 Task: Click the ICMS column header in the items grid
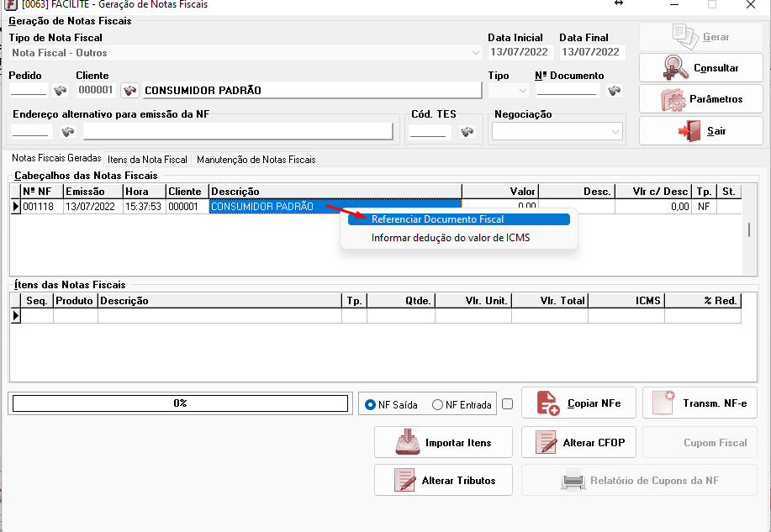626,300
